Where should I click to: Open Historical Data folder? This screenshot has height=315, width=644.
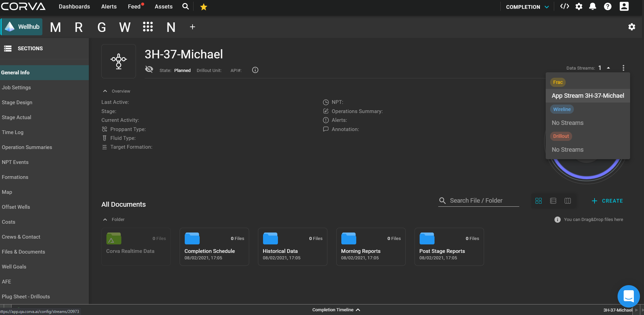[293, 247]
